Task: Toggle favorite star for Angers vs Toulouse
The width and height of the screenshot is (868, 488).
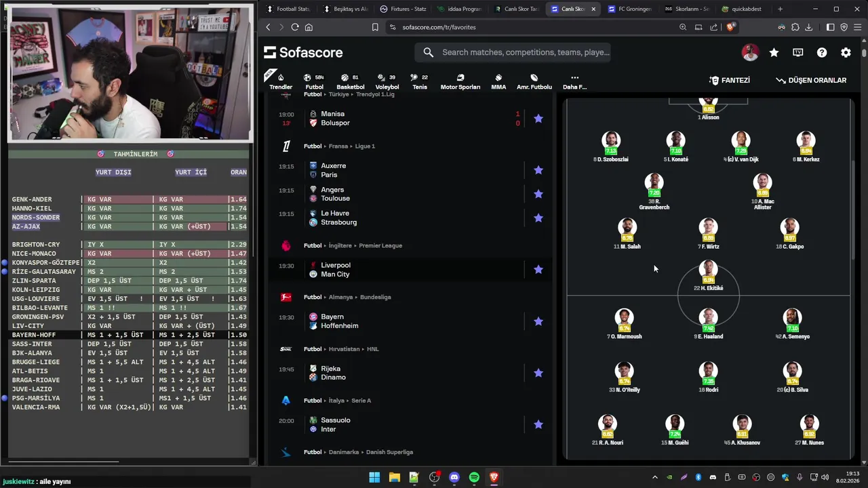Action: pos(538,194)
